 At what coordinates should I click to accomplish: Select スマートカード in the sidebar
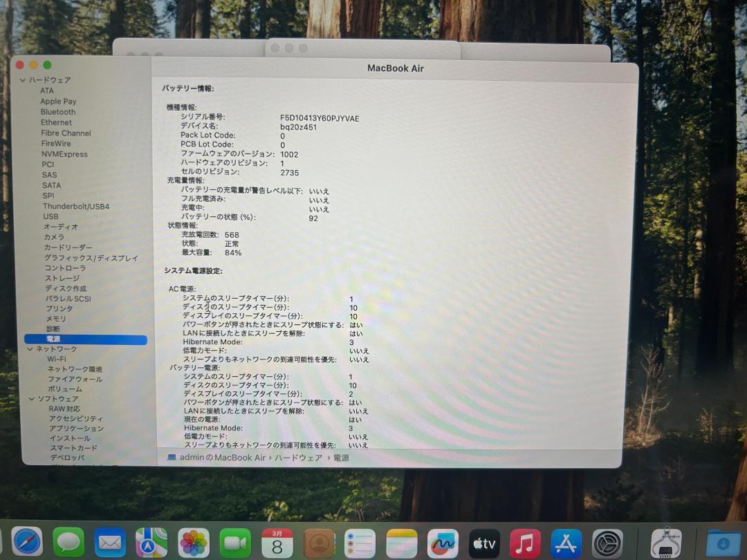click(x=74, y=447)
